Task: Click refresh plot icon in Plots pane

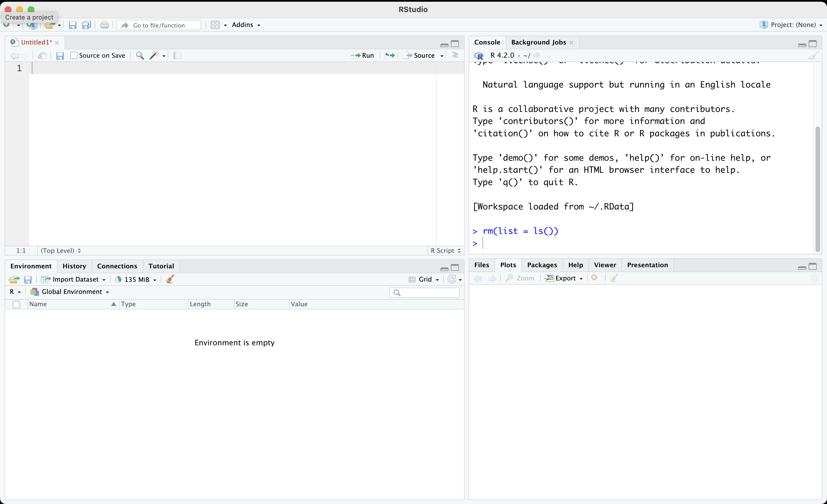Action: [x=814, y=278]
